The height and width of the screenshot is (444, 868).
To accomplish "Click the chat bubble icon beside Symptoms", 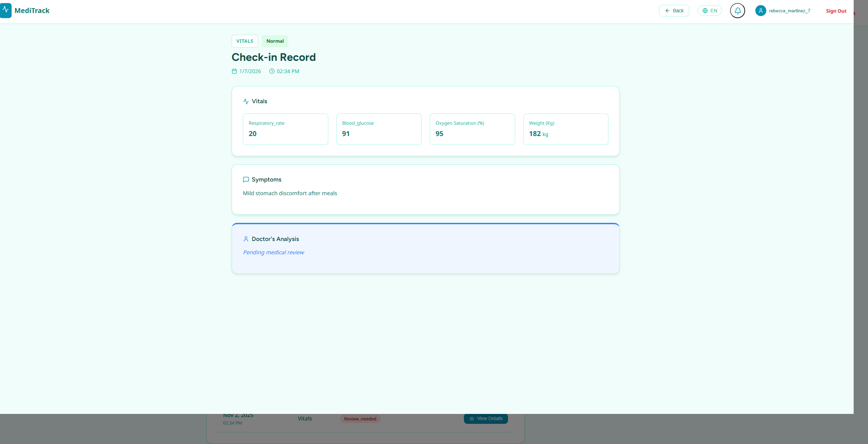I will (x=246, y=179).
